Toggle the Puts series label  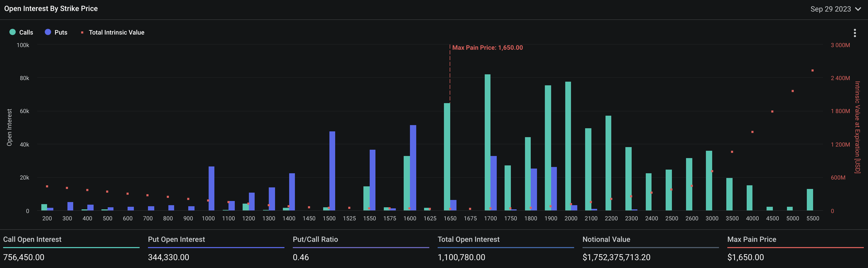(x=61, y=32)
